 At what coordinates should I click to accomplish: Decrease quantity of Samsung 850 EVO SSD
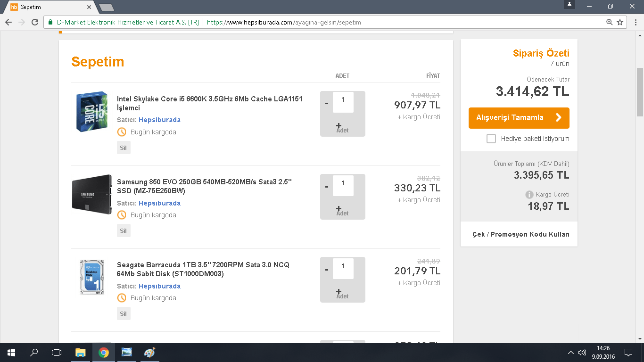tap(327, 186)
